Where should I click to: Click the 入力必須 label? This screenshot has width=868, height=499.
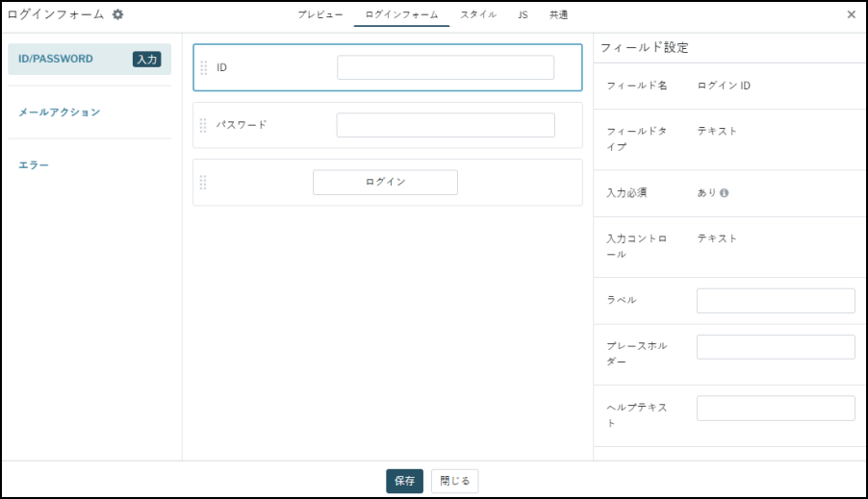click(x=626, y=193)
